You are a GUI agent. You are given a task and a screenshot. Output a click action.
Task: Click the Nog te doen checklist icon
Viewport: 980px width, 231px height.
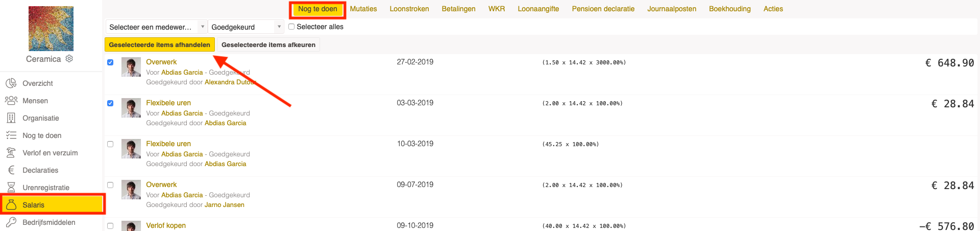coord(11,135)
